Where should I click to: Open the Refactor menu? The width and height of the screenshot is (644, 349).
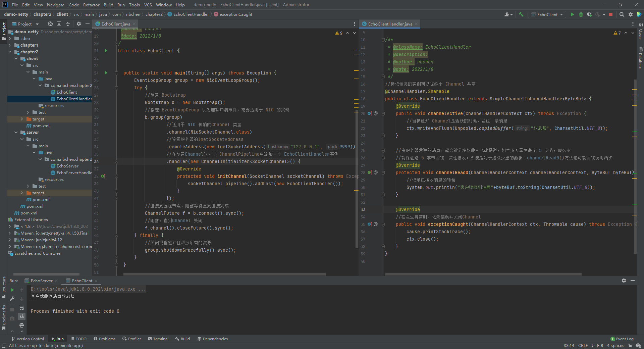tap(91, 5)
